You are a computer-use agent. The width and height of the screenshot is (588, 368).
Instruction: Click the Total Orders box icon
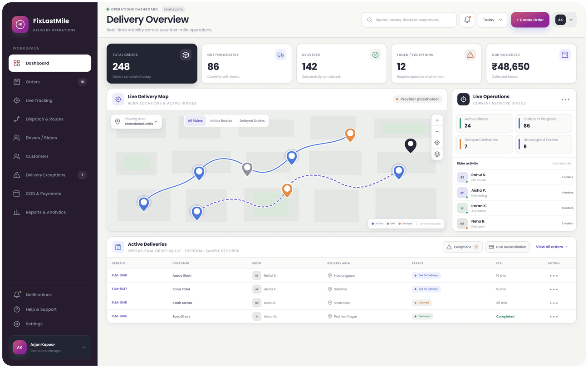(x=186, y=55)
